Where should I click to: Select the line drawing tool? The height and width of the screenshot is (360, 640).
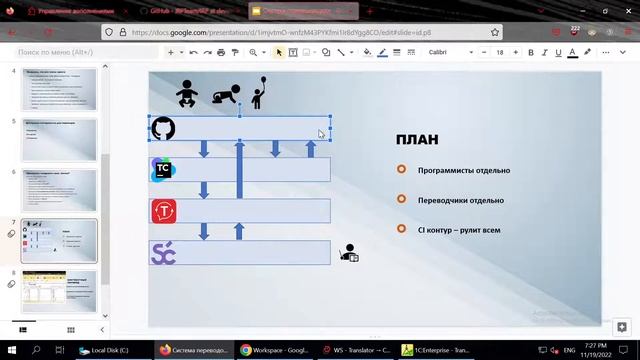pyautogui.click(x=341, y=52)
